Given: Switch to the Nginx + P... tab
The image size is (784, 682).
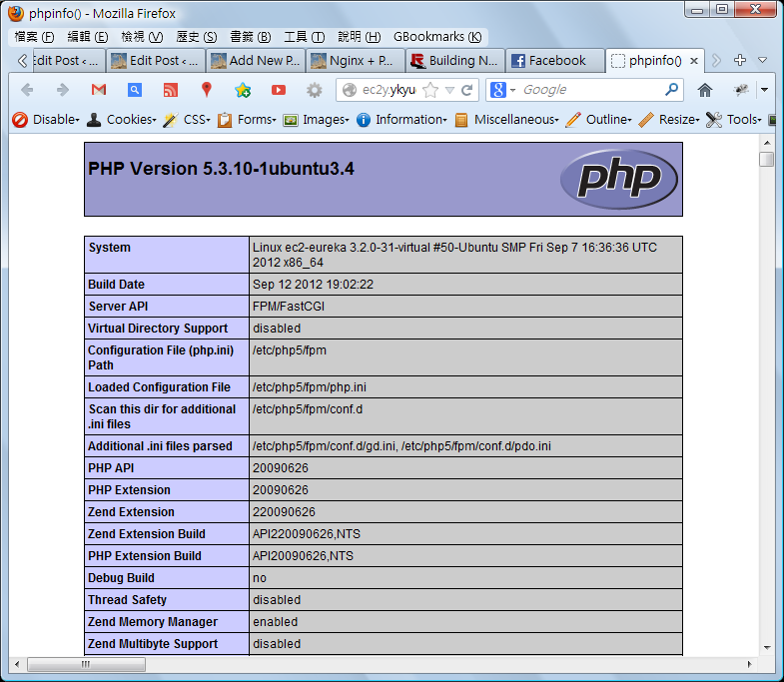Looking at the screenshot, I should pyautogui.click(x=355, y=60).
